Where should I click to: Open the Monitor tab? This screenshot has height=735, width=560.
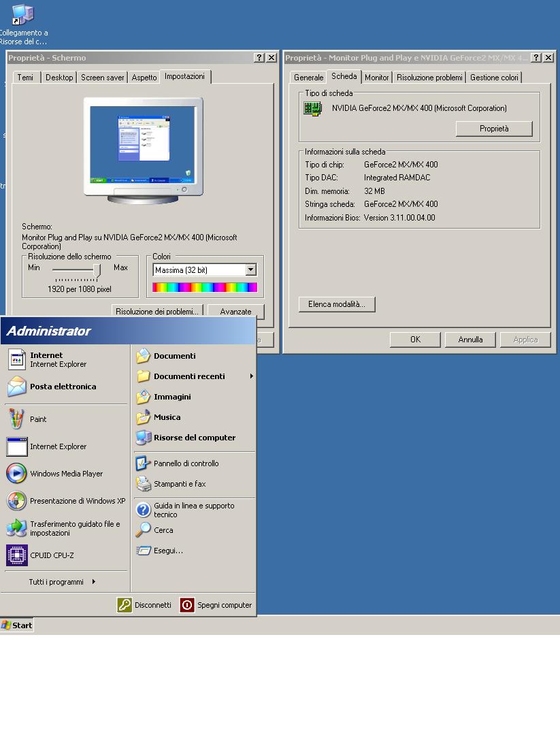[377, 78]
